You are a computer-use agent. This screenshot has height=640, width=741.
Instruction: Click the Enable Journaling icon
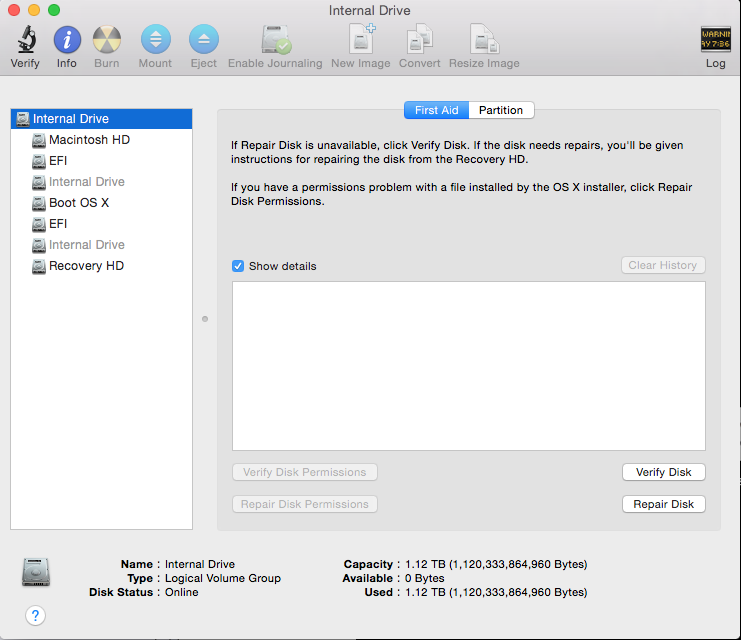[276, 40]
